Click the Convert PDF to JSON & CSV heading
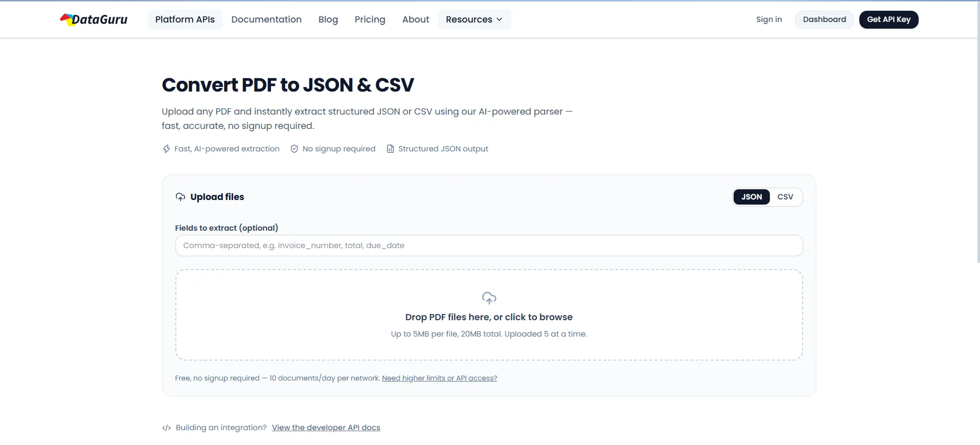 point(288,85)
